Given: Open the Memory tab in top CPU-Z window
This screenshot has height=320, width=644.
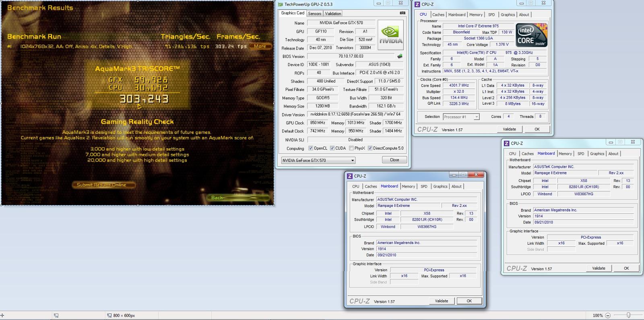Looking at the screenshot, I should 476,14.
